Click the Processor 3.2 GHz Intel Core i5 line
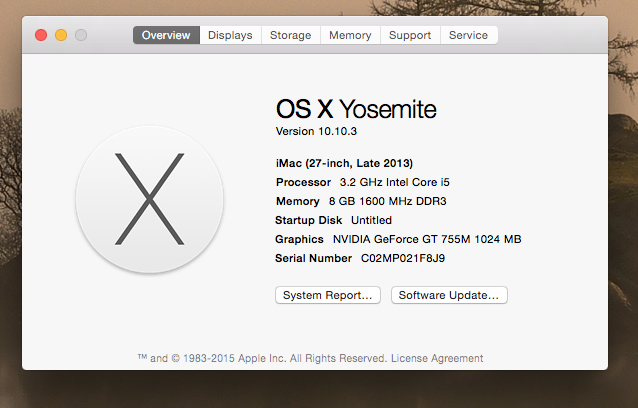This screenshot has width=638, height=408. [x=367, y=182]
